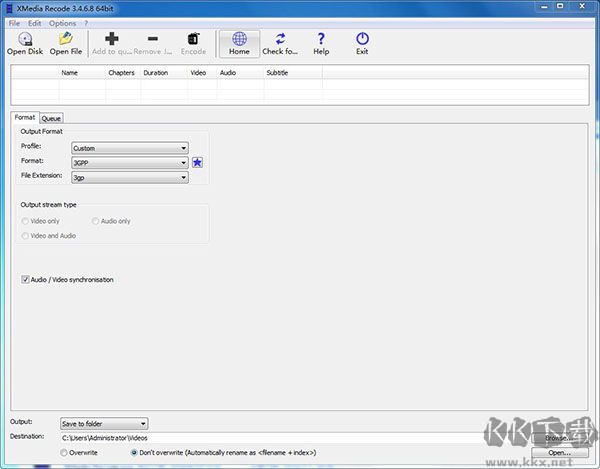Click the blue star favorite icon
The width and height of the screenshot is (600, 469).
coord(197,163)
